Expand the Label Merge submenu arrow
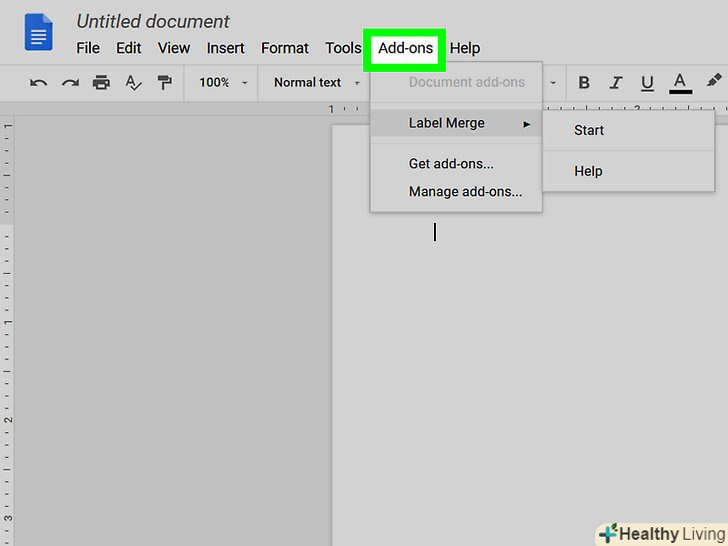 coord(526,124)
